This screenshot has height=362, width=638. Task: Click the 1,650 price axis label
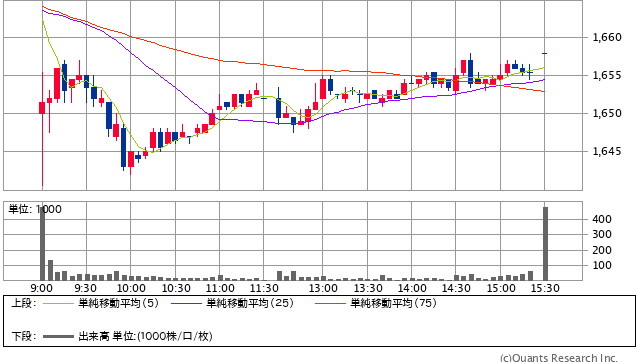point(607,113)
